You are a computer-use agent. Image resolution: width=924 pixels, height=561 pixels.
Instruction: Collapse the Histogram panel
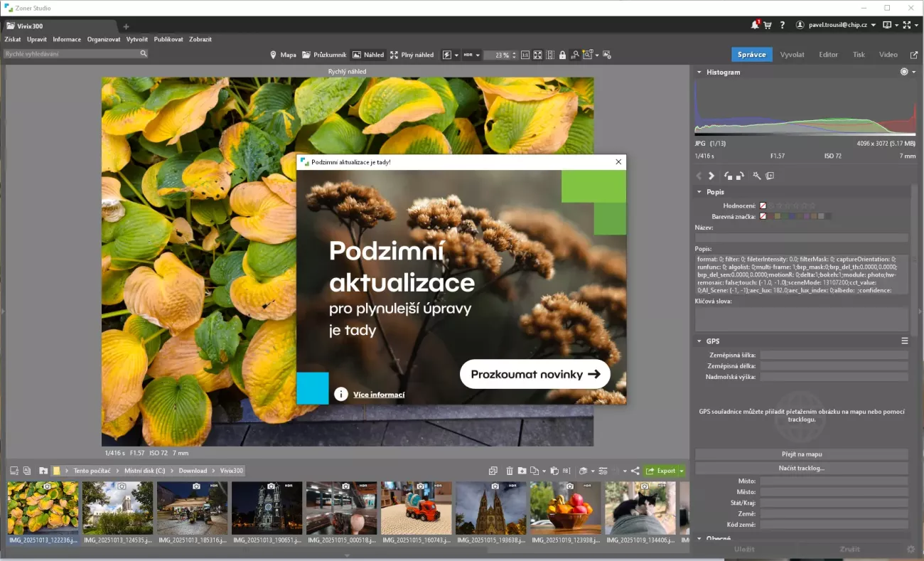coord(699,72)
